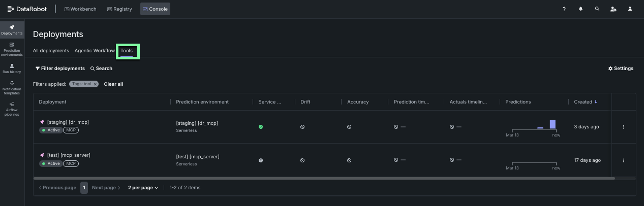Open the table Settings button
The width and height of the screenshot is (644, 206).
point(621,68)
